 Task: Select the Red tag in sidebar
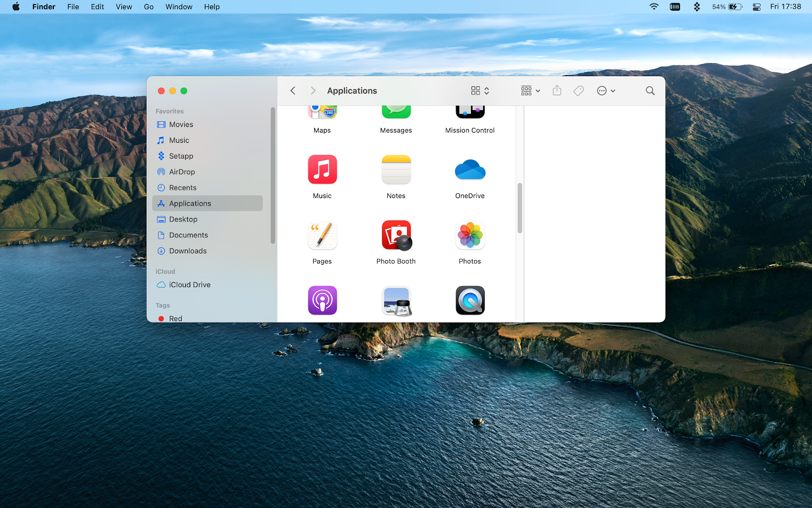[x=208, y=318]
